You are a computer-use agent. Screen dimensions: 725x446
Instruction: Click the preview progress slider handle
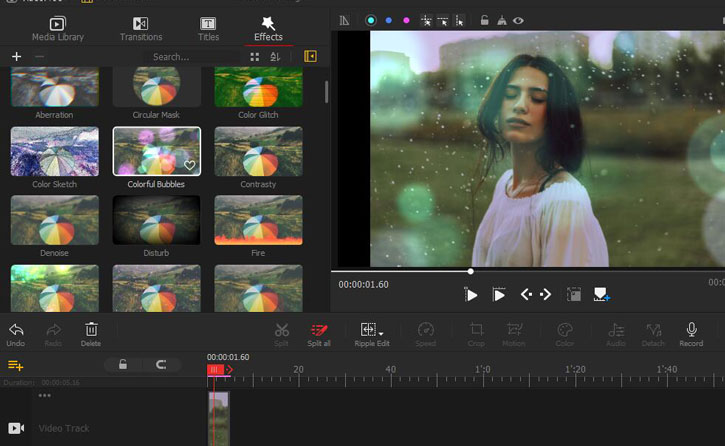click(x=470, y=271)
